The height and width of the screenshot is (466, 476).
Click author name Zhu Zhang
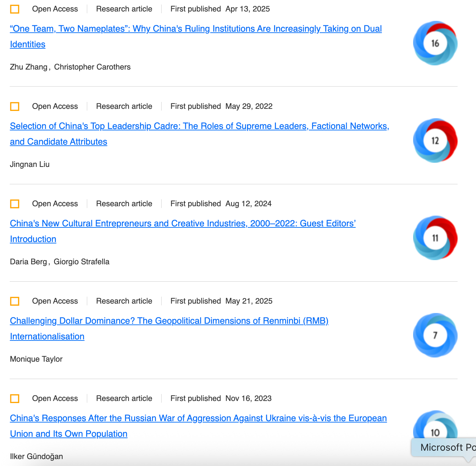28,67
